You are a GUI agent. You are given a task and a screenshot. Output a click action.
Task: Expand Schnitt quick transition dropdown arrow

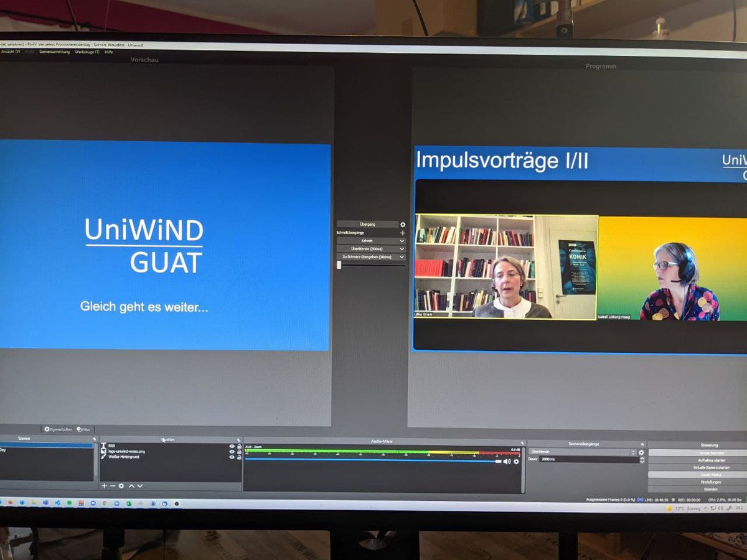(x=403, y=241)
